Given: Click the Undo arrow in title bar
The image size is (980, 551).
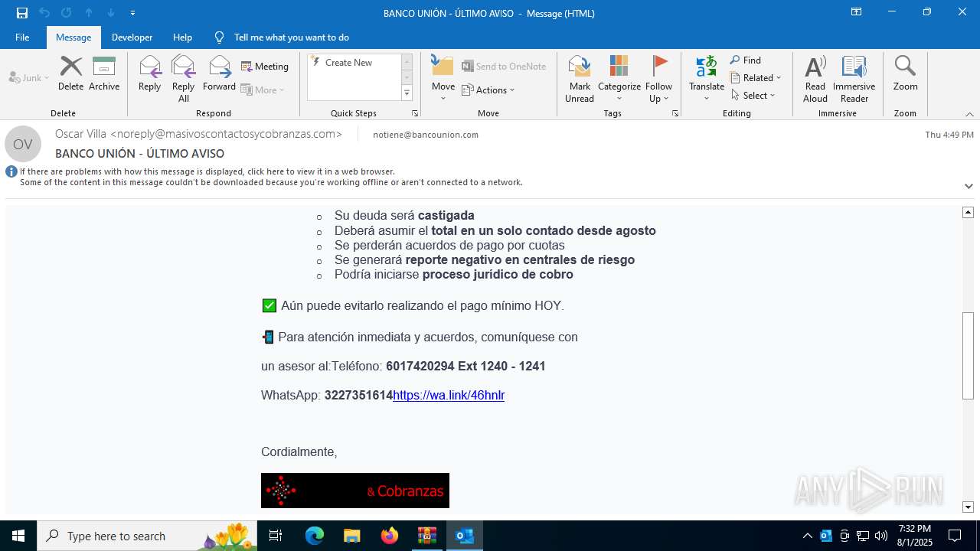Looking at the screenshot, I should coord(44,13).
